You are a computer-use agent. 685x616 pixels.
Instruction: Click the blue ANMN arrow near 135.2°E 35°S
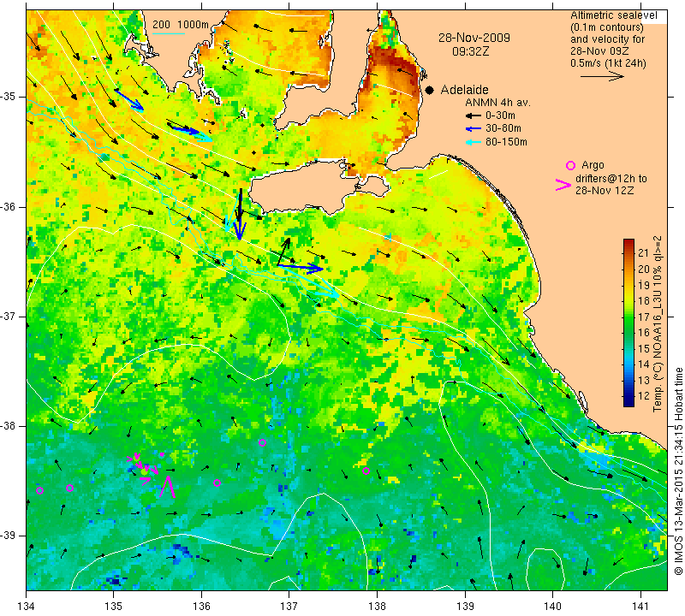coord(129,100)
